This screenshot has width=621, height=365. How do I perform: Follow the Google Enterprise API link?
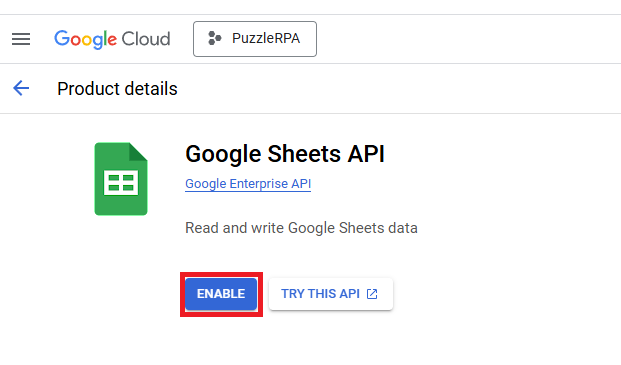coord(248,184)
